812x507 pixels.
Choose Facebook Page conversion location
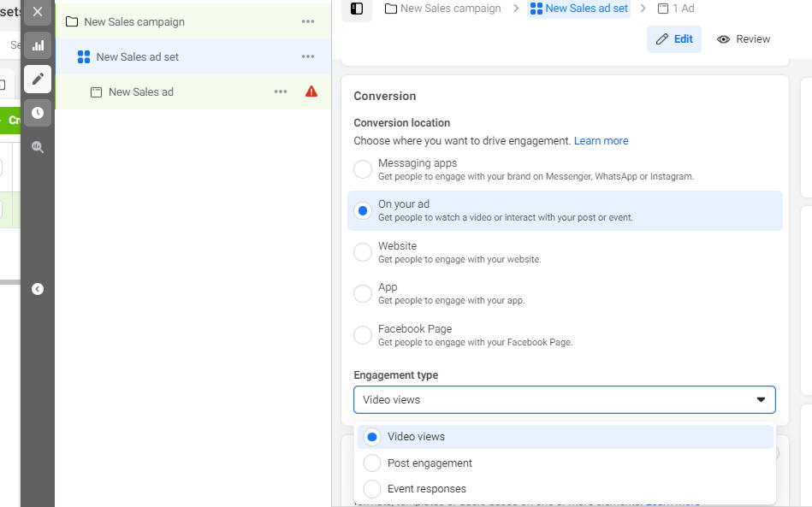363,335
